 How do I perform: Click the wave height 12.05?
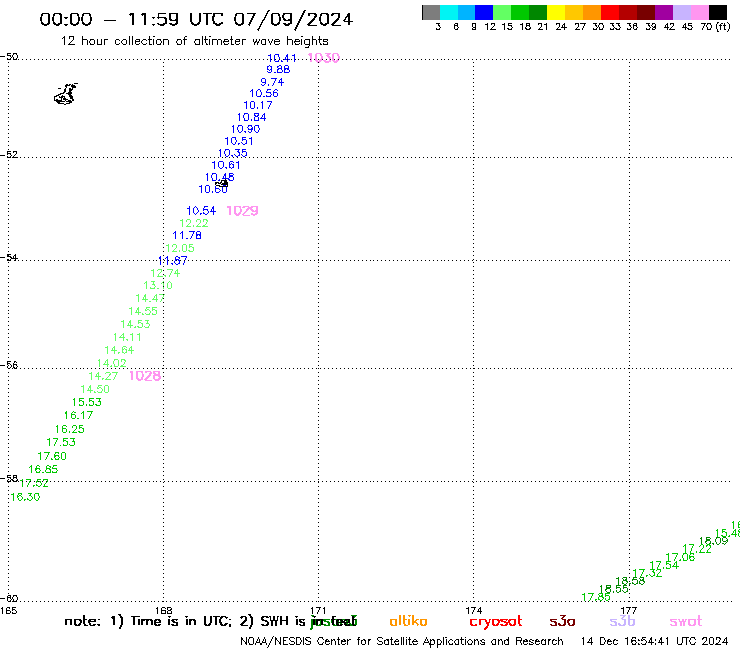(180, 248)
